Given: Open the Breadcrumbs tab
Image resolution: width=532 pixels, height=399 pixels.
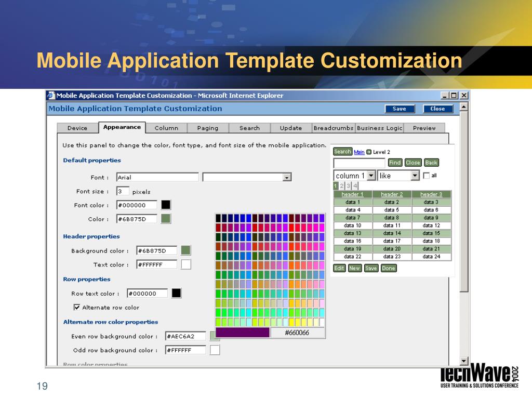Looking at the screenshot, I should point(334,128).
